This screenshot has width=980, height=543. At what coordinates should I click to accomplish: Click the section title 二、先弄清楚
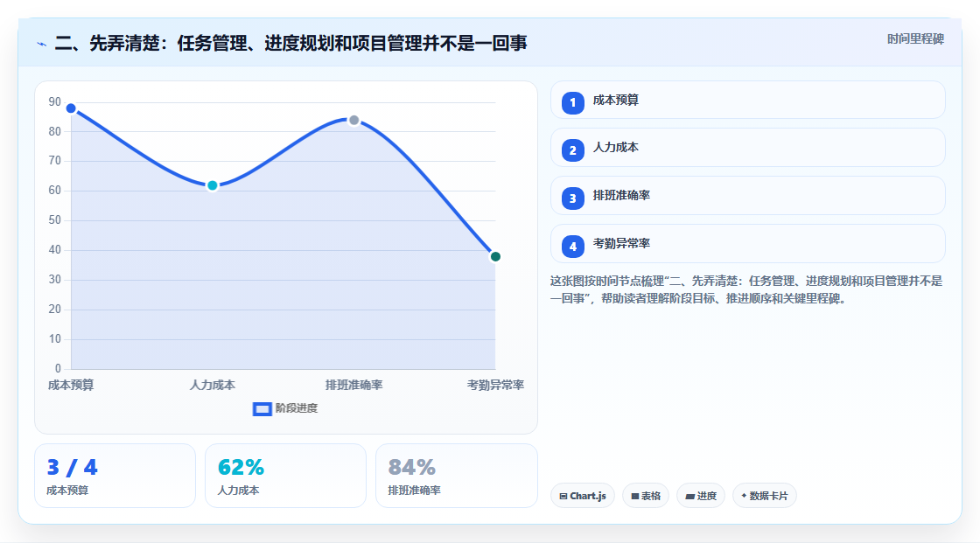coord(290,43)
